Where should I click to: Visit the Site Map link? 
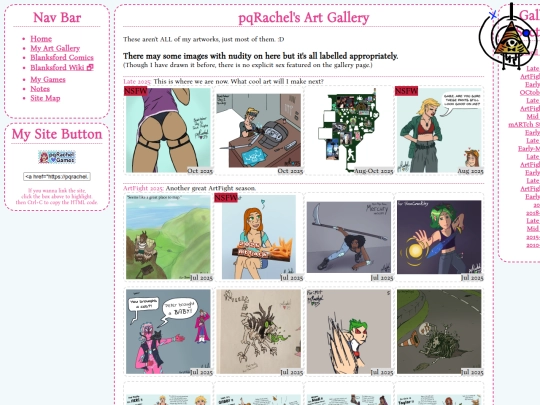[45, 98]
